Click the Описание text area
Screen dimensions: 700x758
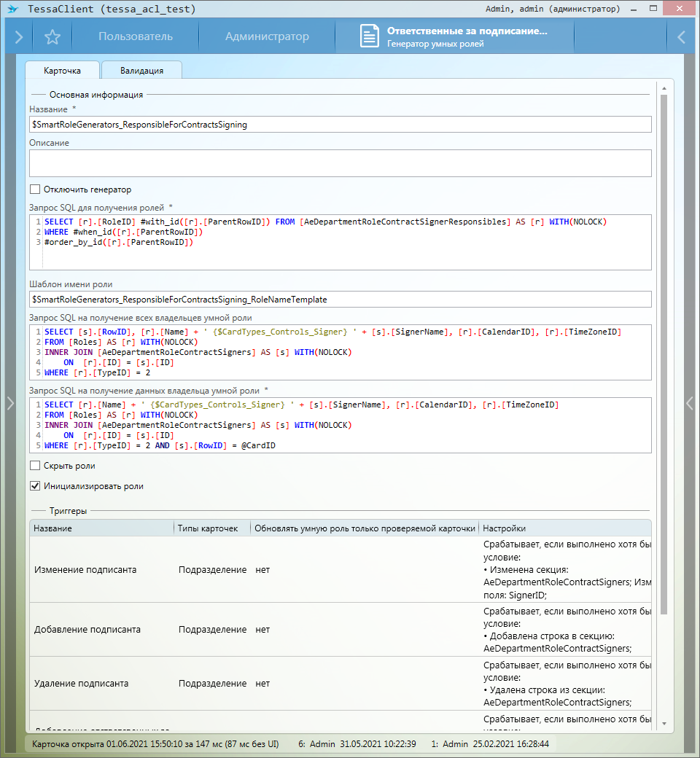pos(340,163)
